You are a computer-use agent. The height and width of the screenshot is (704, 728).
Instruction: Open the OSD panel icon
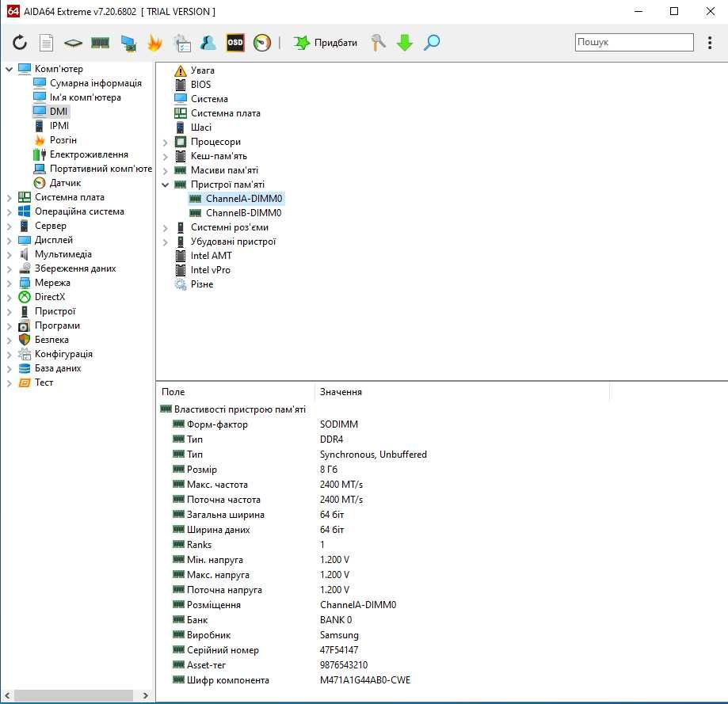pyautogui.click(x=235, y=43)
